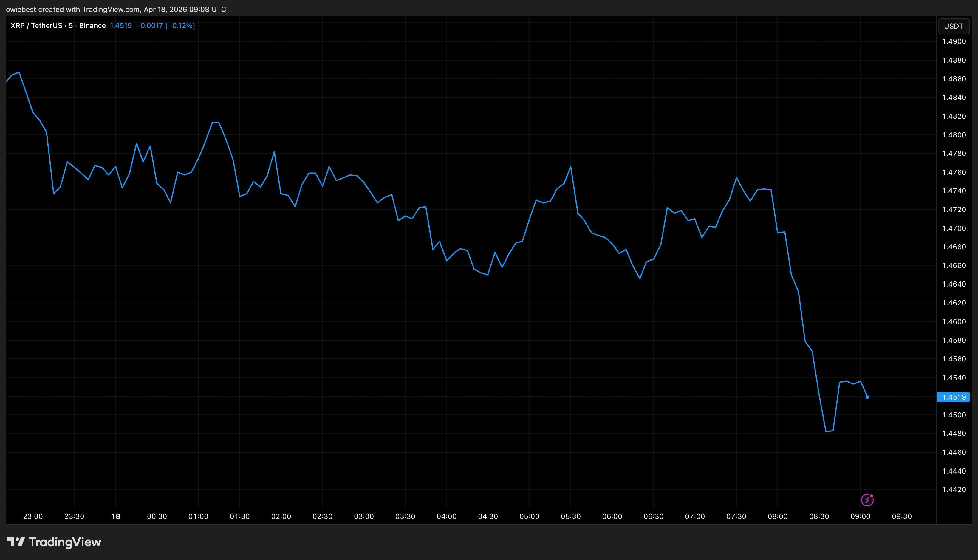Click the highlighted 1.4519 price scale label

pos(954,397)
